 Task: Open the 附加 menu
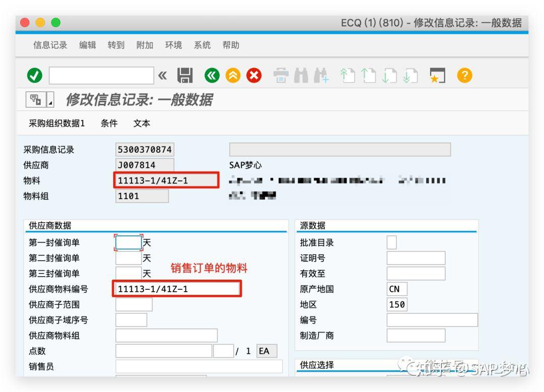(145, 45)
